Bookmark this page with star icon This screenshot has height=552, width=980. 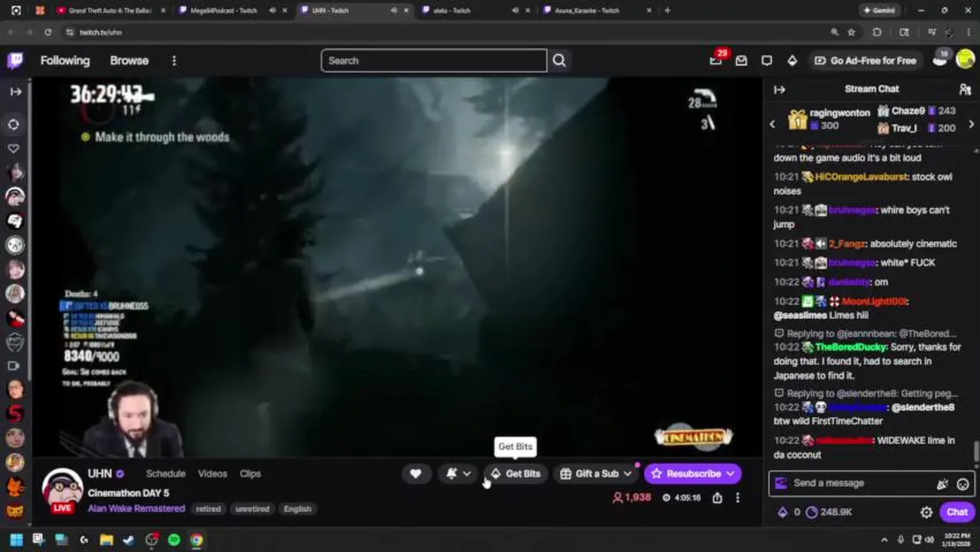[851, 32]
